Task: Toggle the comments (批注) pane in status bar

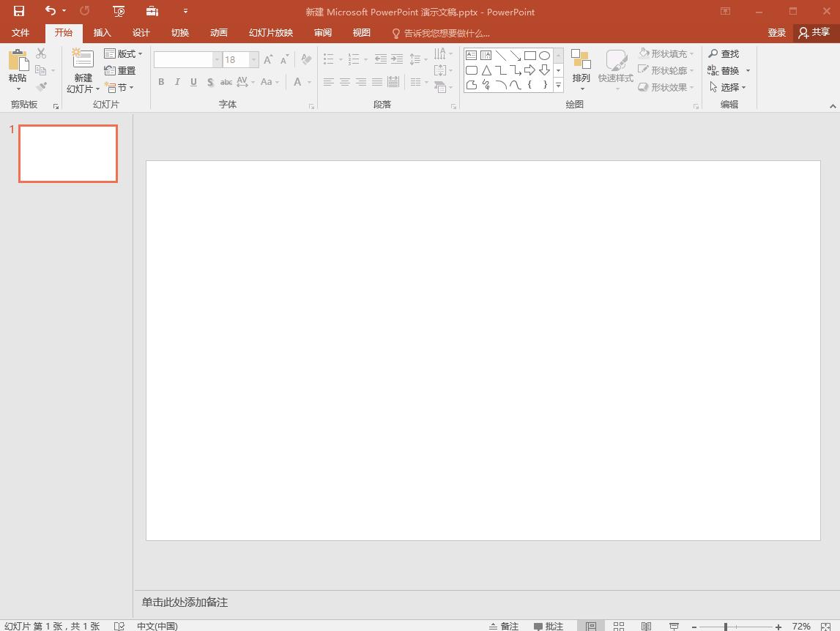Action: pos(549,626)
